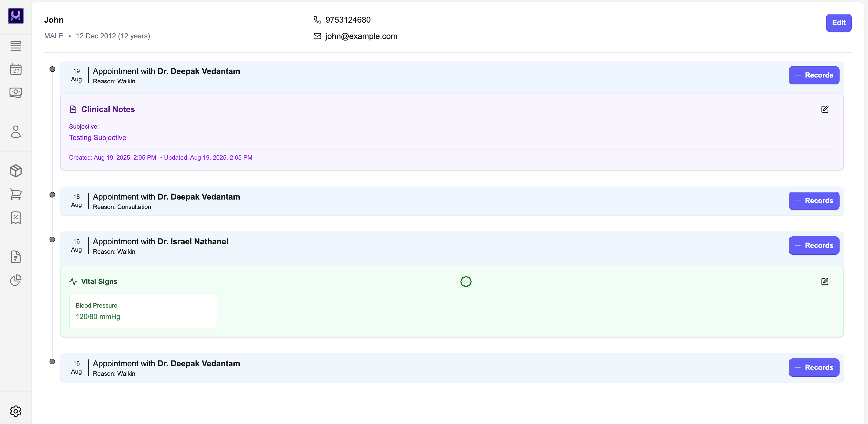The width and height of the screenshot is (868, 424).
Task: Edit the Vital Signs entry
Action: click(x=825, y=282)
